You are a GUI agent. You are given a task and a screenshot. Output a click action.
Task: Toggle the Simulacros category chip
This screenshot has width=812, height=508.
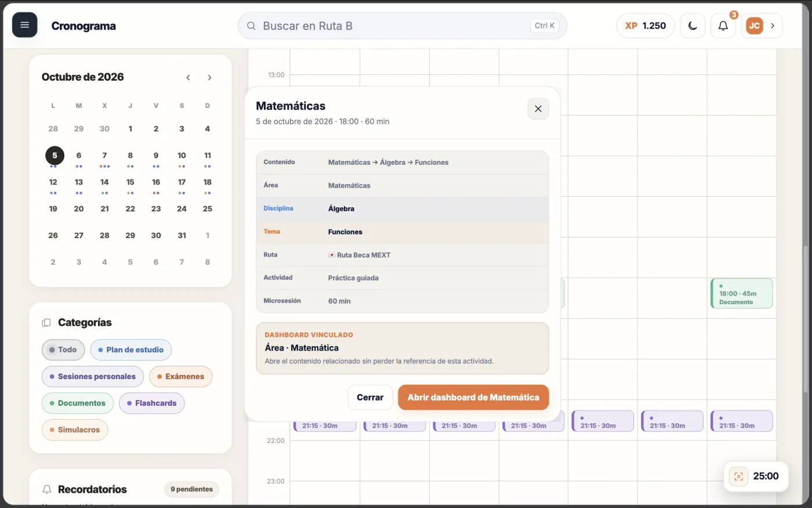pyautogui.click(x=75, y=430)
